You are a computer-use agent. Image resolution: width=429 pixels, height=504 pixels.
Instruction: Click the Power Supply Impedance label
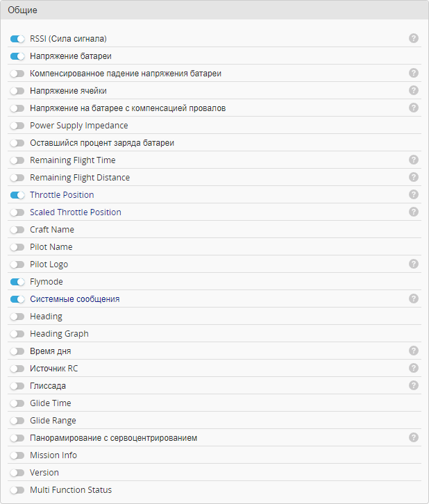coord(78,126)
